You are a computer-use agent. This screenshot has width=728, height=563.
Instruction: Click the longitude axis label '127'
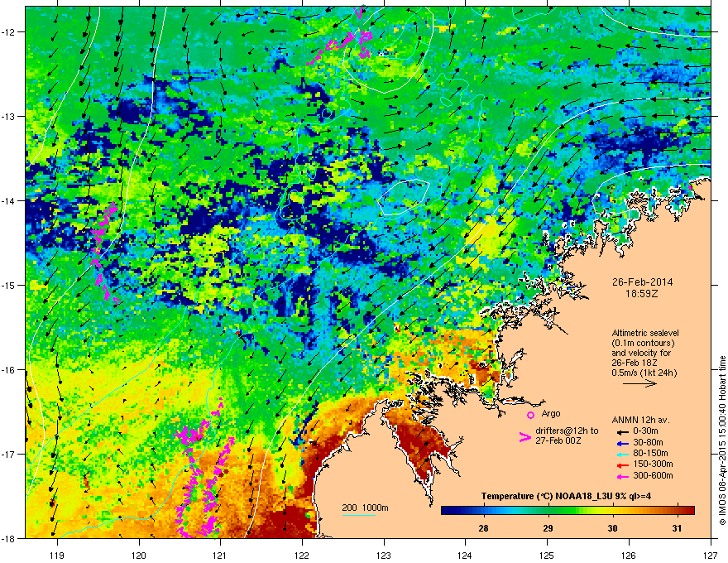pyautogui.click(x=711, y=555)
